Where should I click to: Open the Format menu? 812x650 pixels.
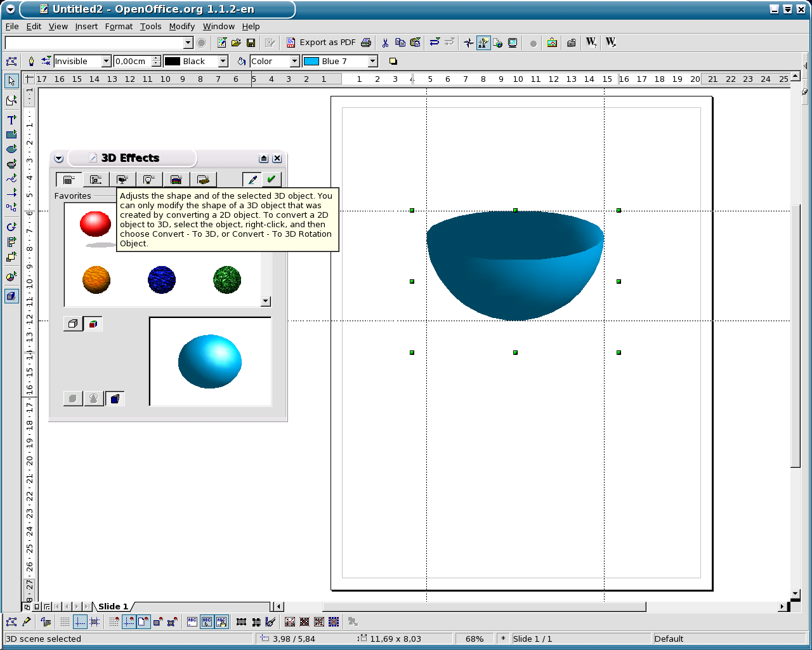click(x=119, y=27)
